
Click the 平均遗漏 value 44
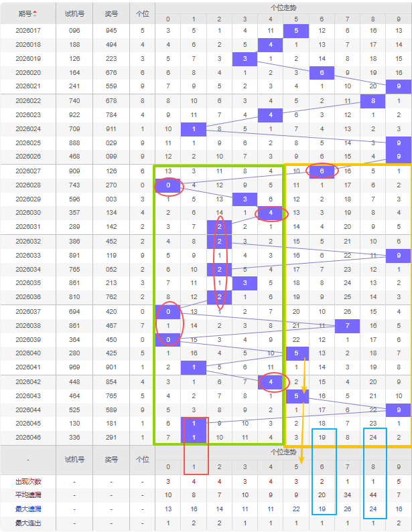(373, 495)
